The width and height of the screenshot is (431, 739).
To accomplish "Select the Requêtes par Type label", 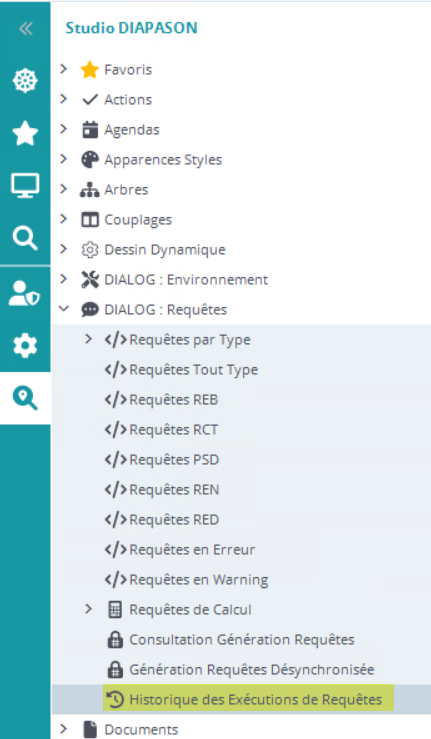I will pos(190,340).
